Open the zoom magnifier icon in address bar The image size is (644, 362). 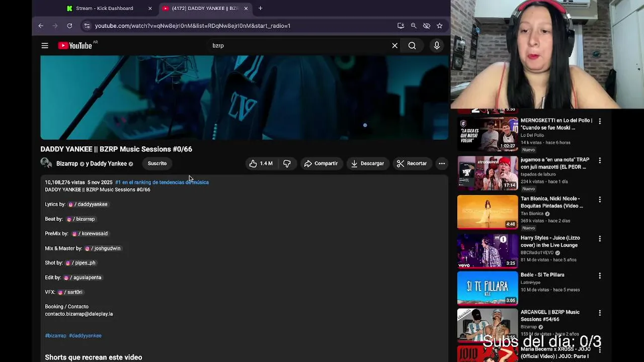[414, 26]
